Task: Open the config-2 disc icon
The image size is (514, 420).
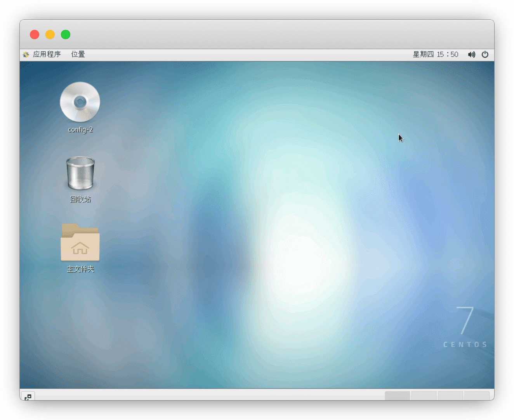Action: tap(80, 102)
